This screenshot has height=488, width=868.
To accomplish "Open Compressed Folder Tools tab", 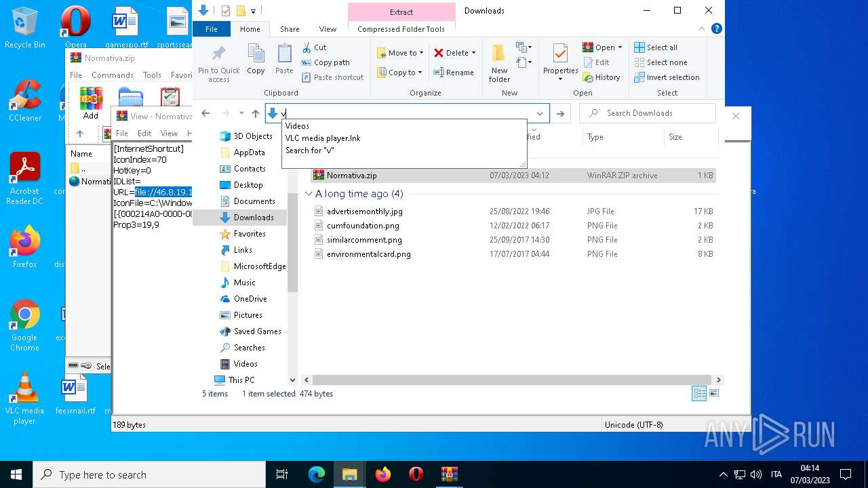I will click(x=401, y=29).
